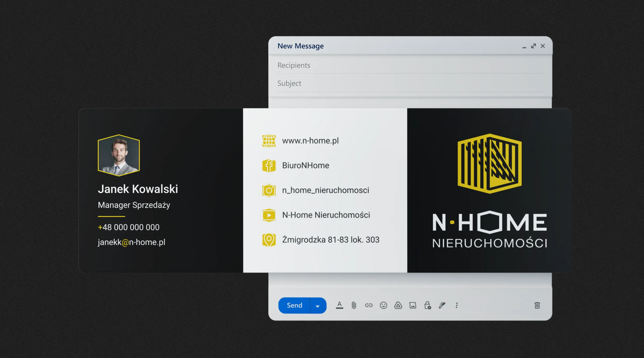Click Janek Kowalski's profile photo

pos(119,155)
